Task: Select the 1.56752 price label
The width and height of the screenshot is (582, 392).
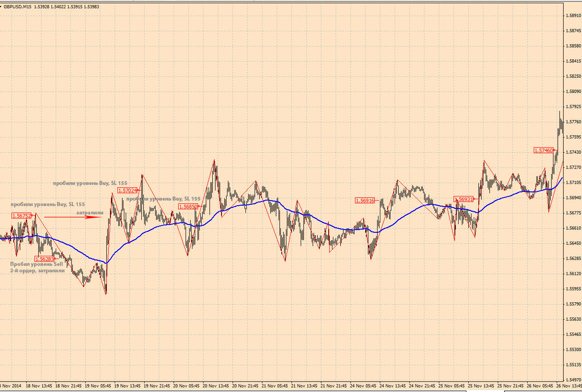Action: [x=22, y=215]
